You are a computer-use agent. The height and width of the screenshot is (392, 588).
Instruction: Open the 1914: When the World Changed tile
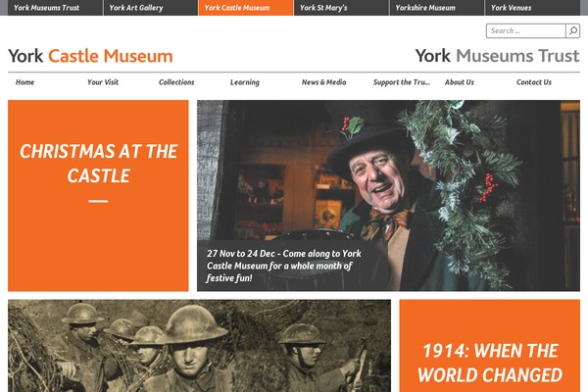tap(490, 346)
